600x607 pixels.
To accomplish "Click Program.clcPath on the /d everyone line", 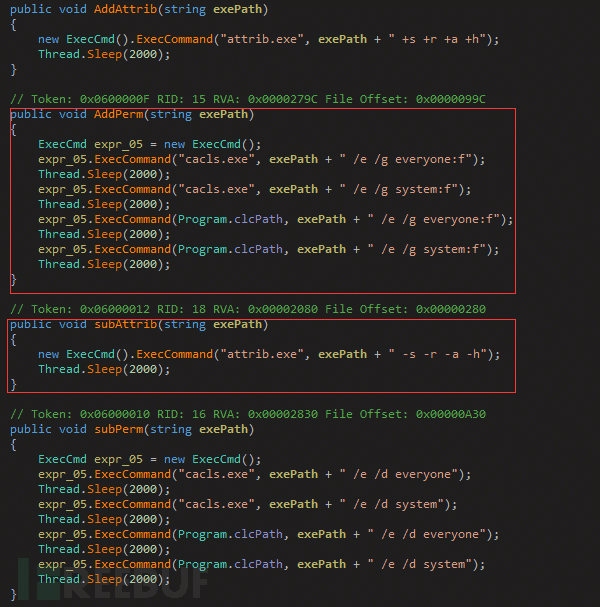I will pyautogui.click(x=230, y=534).
